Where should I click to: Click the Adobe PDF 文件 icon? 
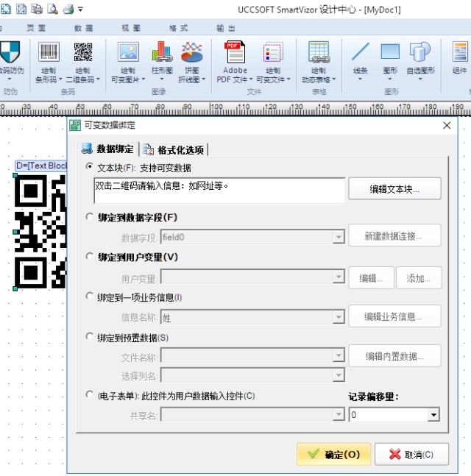click(235, 52)
